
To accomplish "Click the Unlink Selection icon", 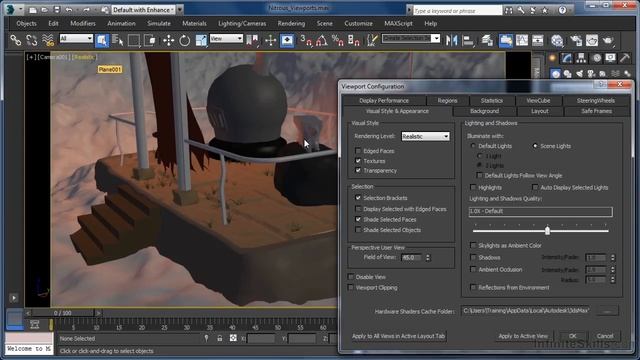I will 31,40.
